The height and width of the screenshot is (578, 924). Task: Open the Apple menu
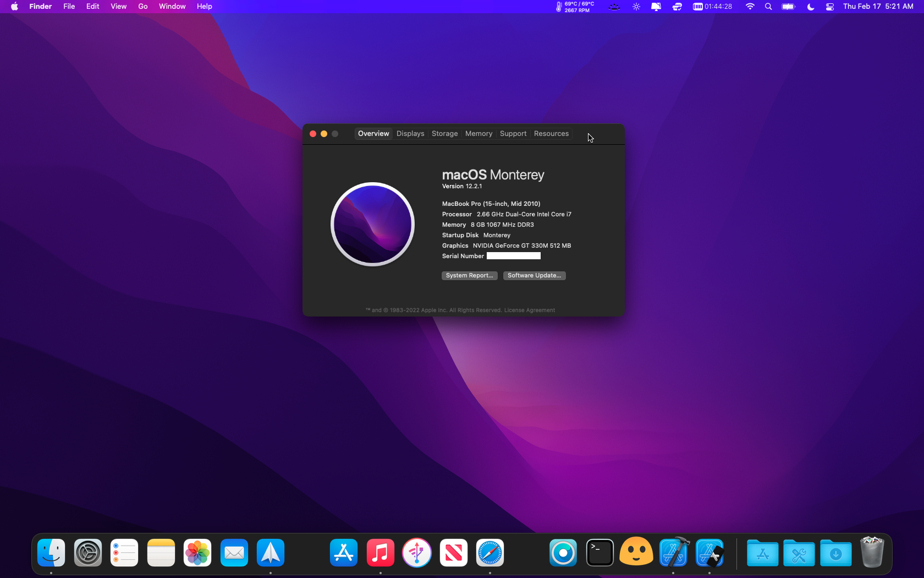[14, 7]
